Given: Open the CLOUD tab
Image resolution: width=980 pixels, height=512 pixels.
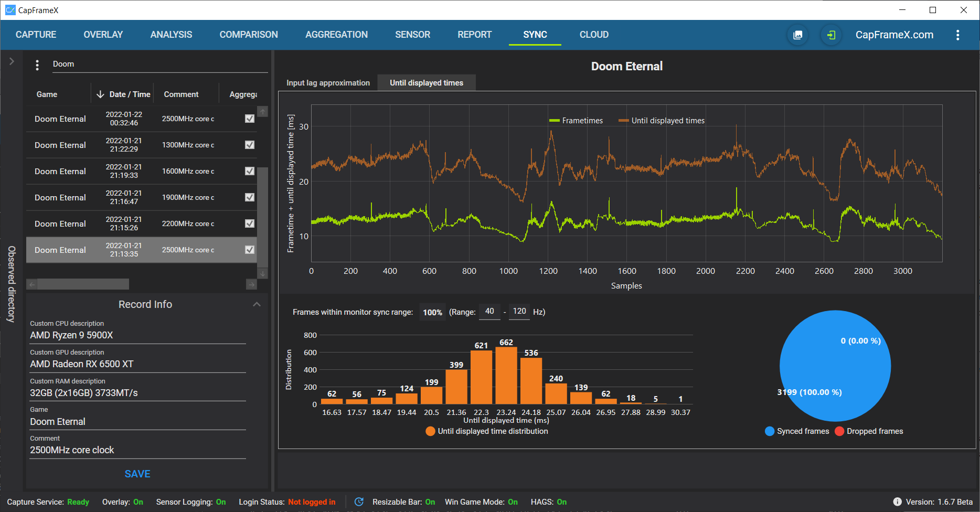Looking at the screenshot, I should [594, 35].
